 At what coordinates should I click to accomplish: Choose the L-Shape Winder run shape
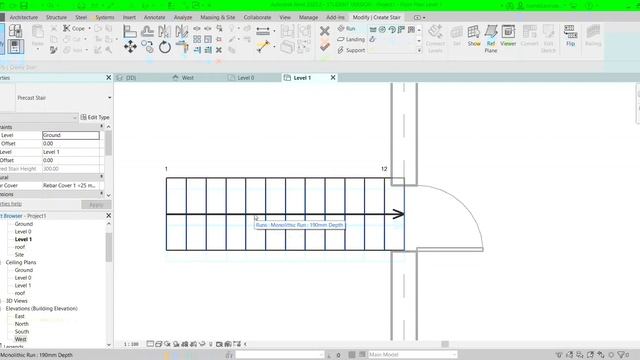coord(401,29)
